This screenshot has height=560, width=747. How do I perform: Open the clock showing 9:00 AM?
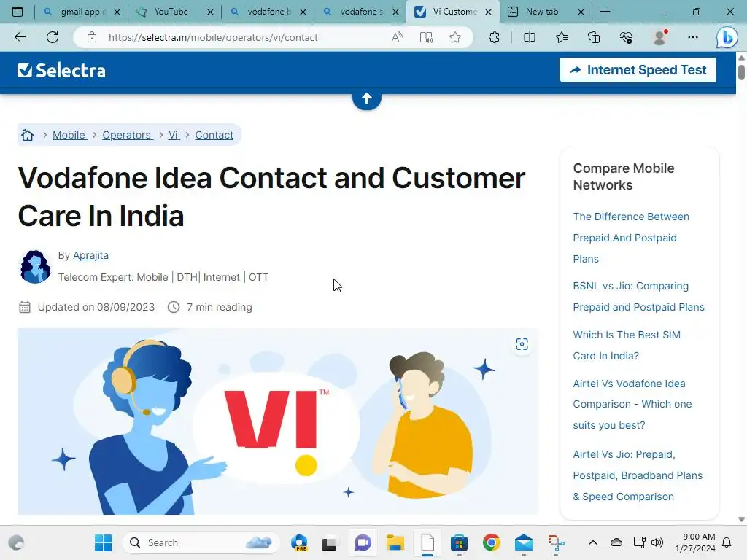(x=695, y=542)
